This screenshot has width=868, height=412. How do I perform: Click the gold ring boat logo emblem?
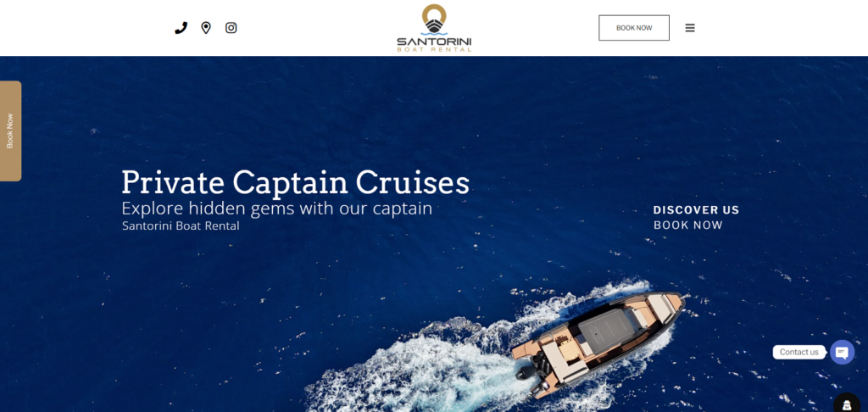(434, 19)
